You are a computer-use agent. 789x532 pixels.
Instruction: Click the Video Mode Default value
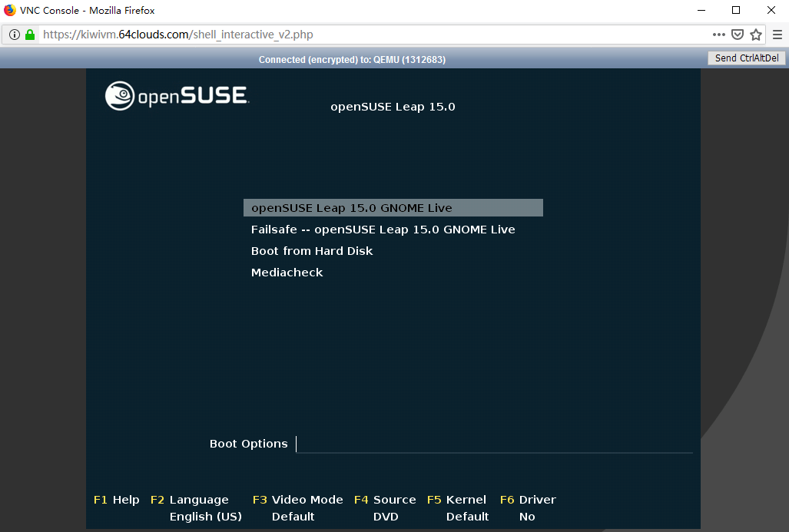[293, 517]
